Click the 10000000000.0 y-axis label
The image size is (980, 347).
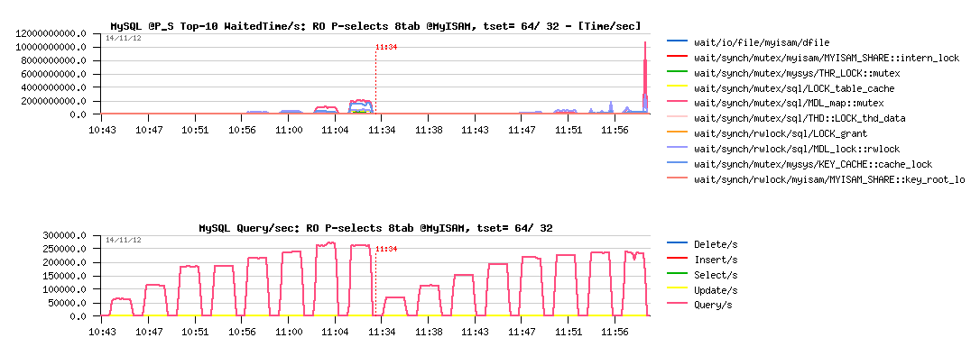click(51, 48)
